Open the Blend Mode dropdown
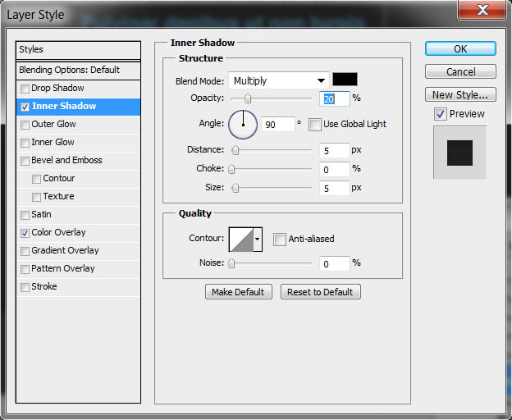 click(279, 80)
